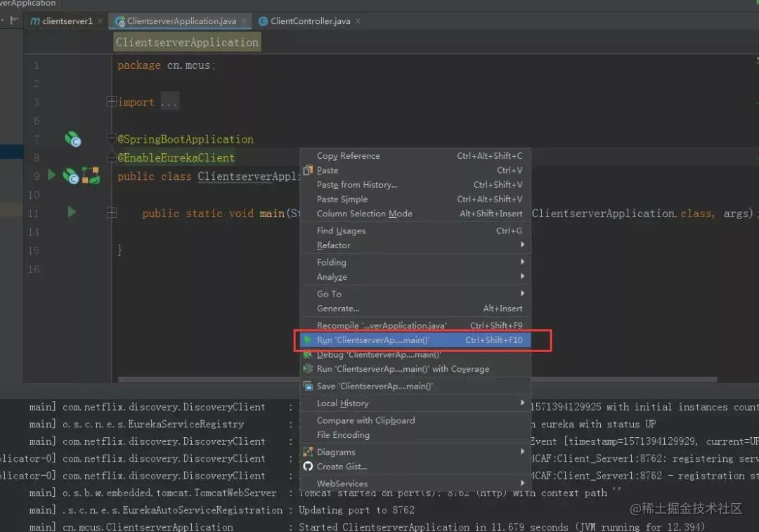Click the Maven icon on clientserver1 tab
The image size is (759, 532).
(x=35, y=21)
